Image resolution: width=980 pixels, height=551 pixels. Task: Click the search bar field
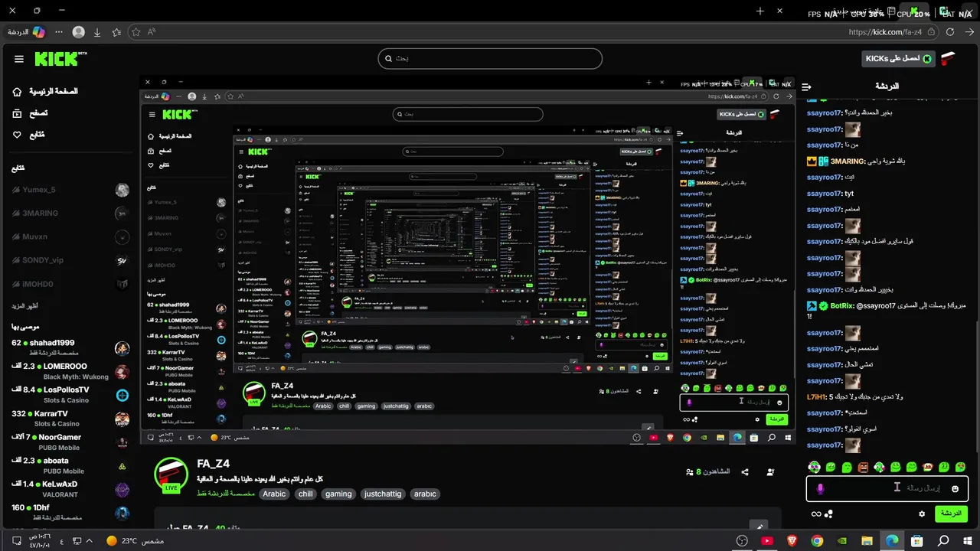(x=490, y=58)
